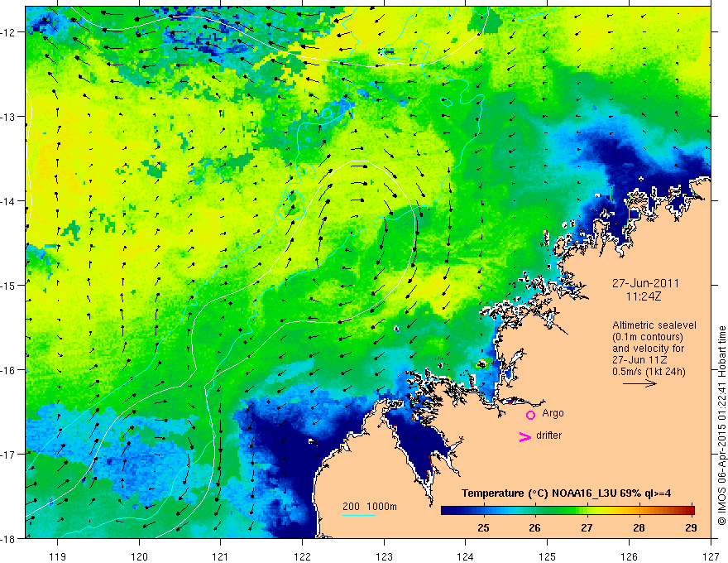Image resolution: width=728 pixels, height=563 pixels.
Task: Click the '27' color bar tick label
Action: [x=587, y=527]
